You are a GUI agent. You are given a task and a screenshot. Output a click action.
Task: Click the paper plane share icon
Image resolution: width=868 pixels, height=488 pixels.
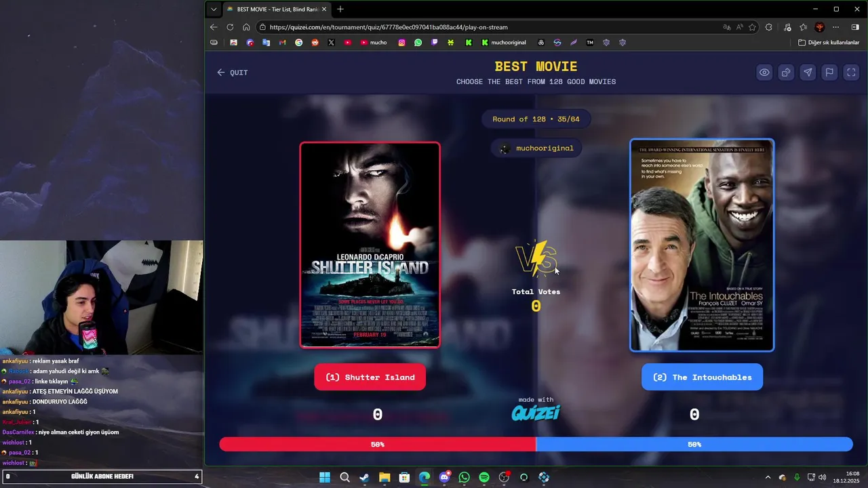808,73
